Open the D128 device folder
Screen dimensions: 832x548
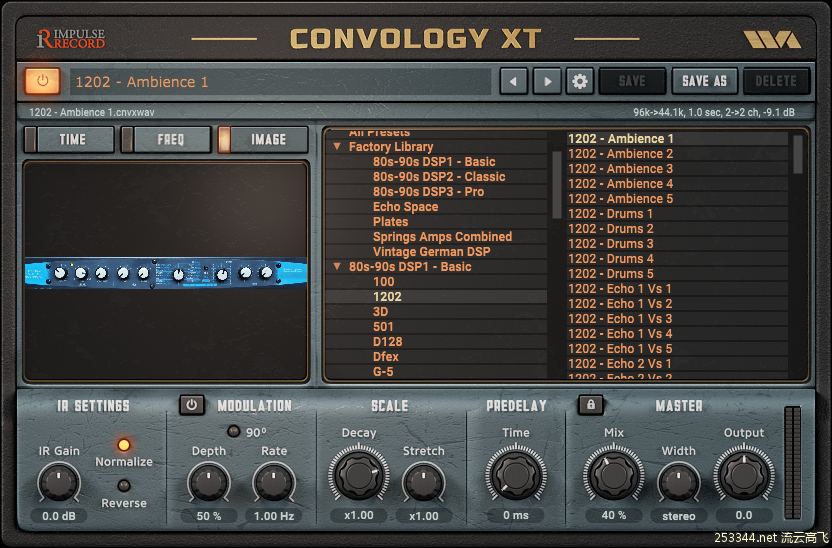tap(387, 342)
